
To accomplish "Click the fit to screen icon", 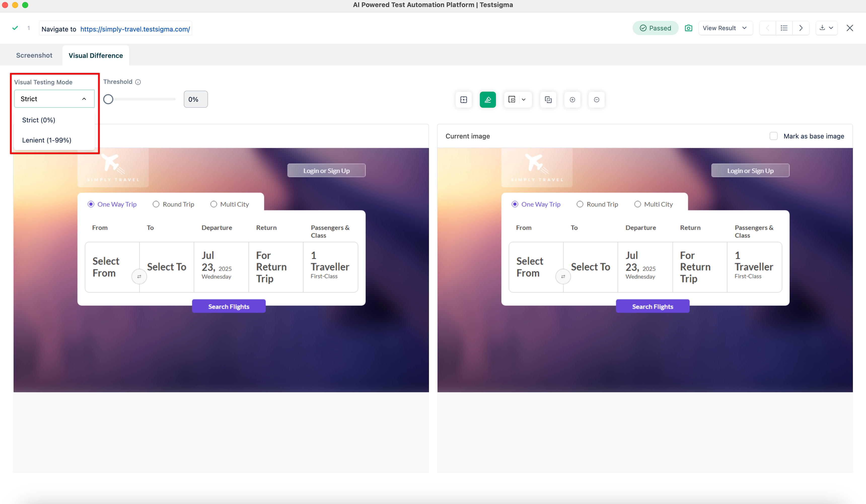I will 463,100.
